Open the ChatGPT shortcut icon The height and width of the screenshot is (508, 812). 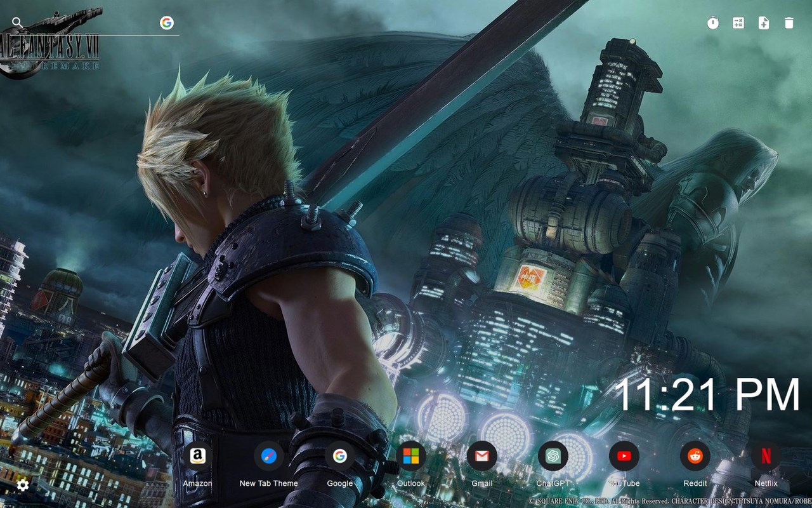coord(553,456)
